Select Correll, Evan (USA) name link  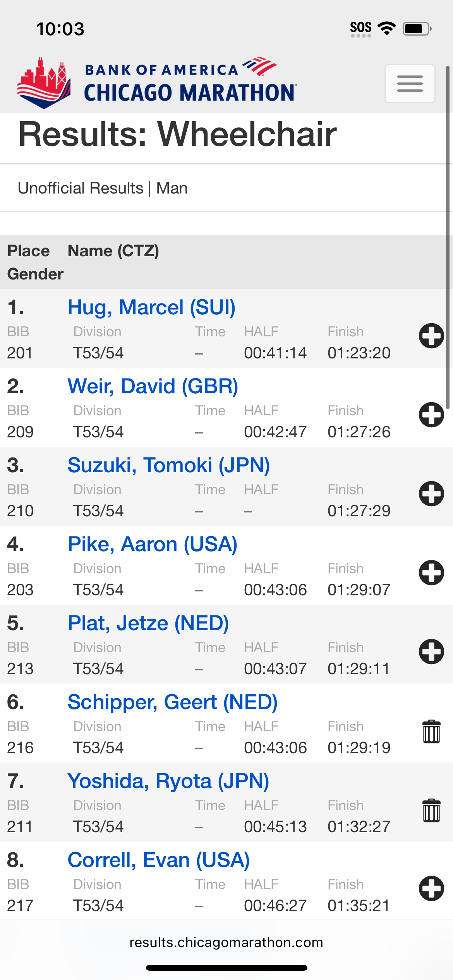(158, 860)
